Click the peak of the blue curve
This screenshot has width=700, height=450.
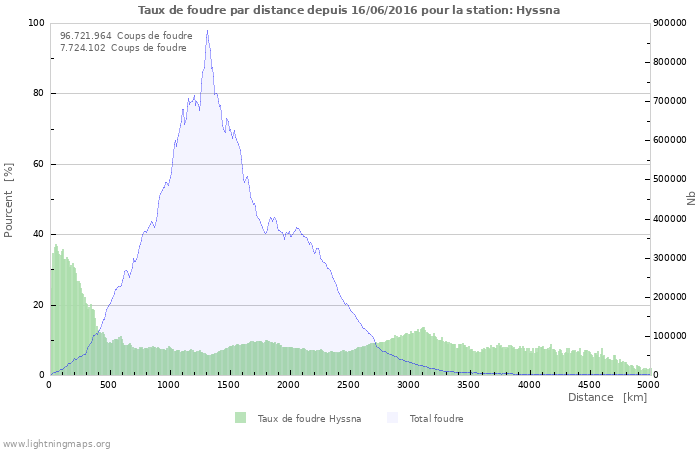click(x=207, y=30)
